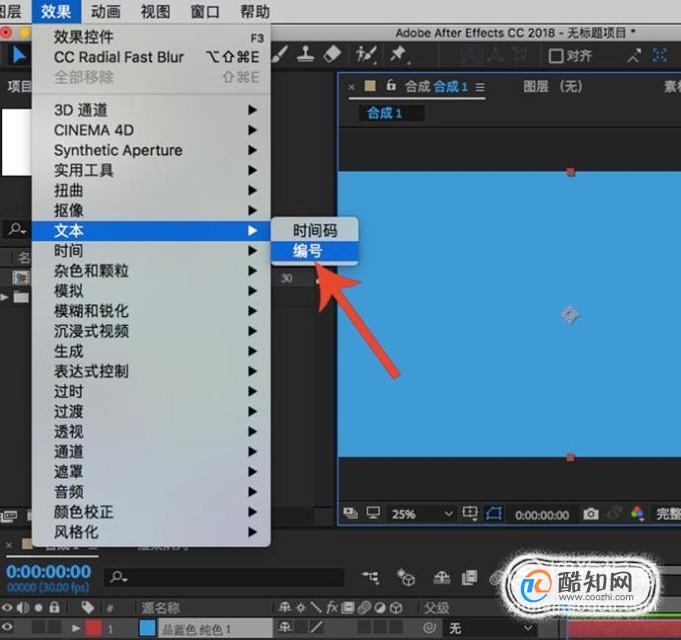Click the label tag column header icon
The width and height of the screenshot is (681, 640).
(88, 607)
